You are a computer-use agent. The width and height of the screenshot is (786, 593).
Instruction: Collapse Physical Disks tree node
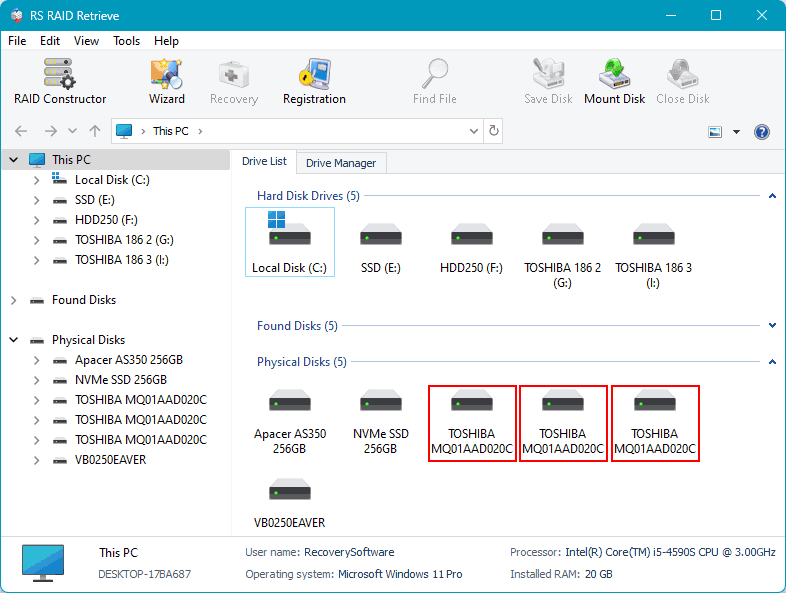[14, 340]
